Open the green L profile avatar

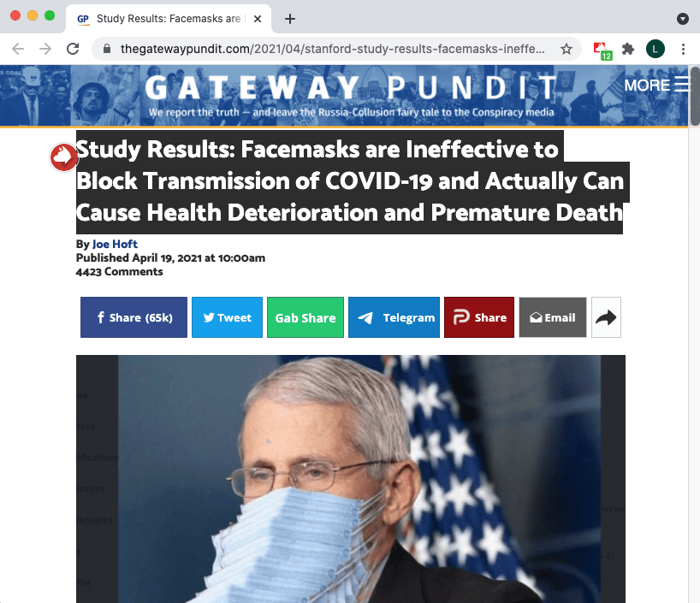656,49
